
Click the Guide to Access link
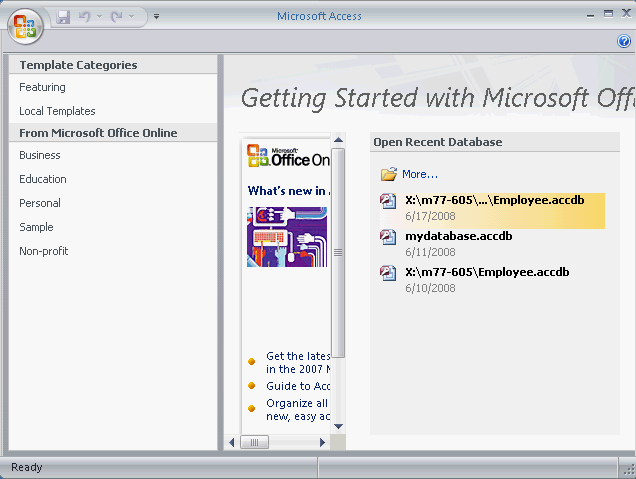[298, 386]
